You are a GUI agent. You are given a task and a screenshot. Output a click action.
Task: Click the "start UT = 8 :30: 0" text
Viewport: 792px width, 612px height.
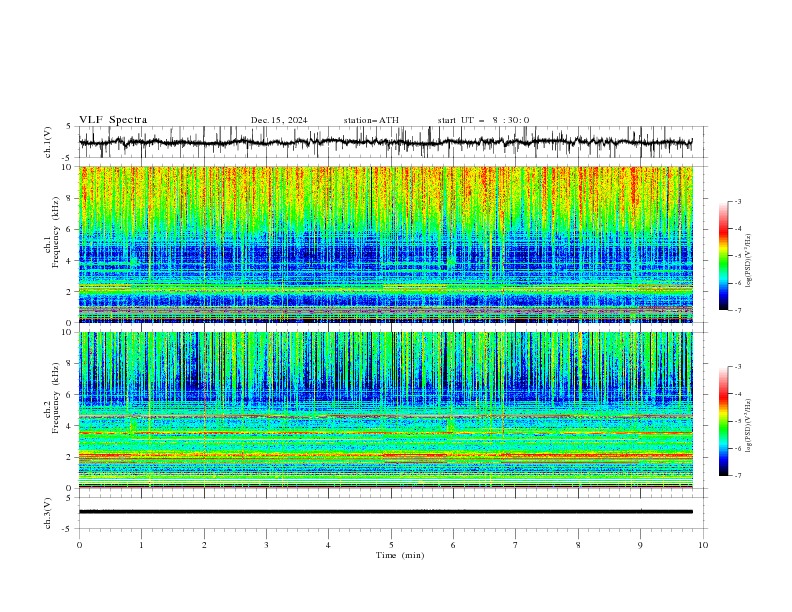pos(483,120)
